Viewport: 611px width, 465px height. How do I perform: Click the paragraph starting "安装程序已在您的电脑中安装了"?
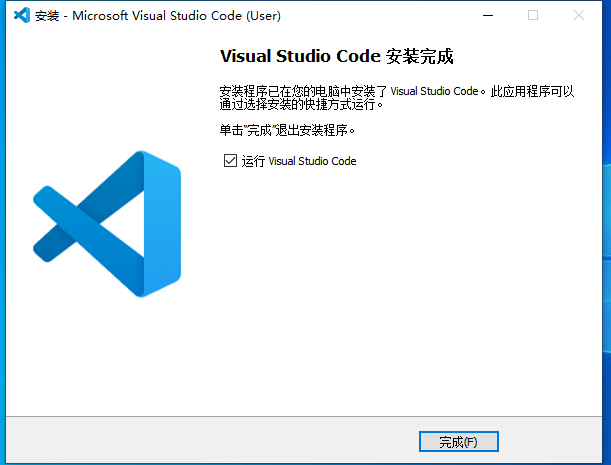(397, 97)
